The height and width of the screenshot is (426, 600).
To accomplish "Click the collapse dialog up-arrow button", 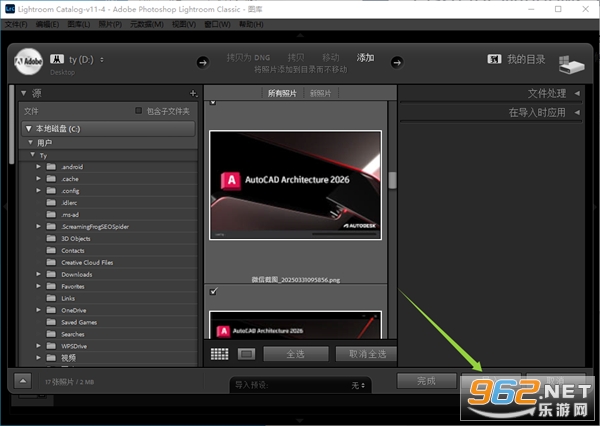I will pos(23,381).
